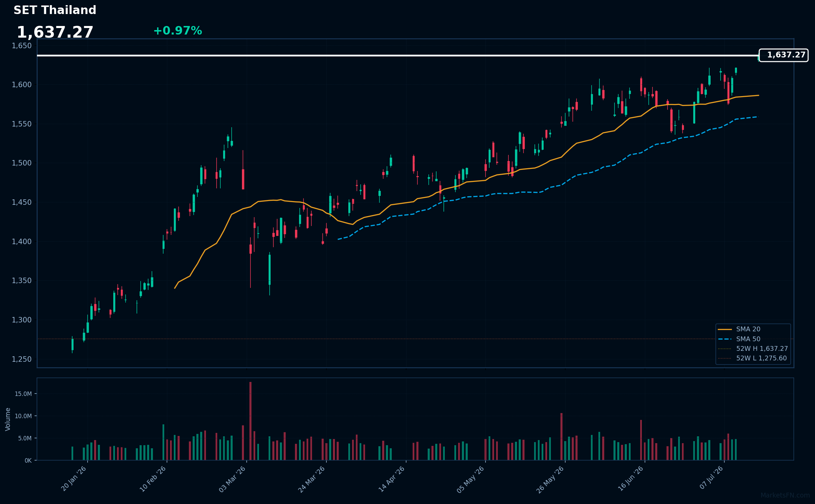815x504 pixels.
Task: Click the 15.0M volume axis label
Action: pyautogui.click(x=23, y=394)
